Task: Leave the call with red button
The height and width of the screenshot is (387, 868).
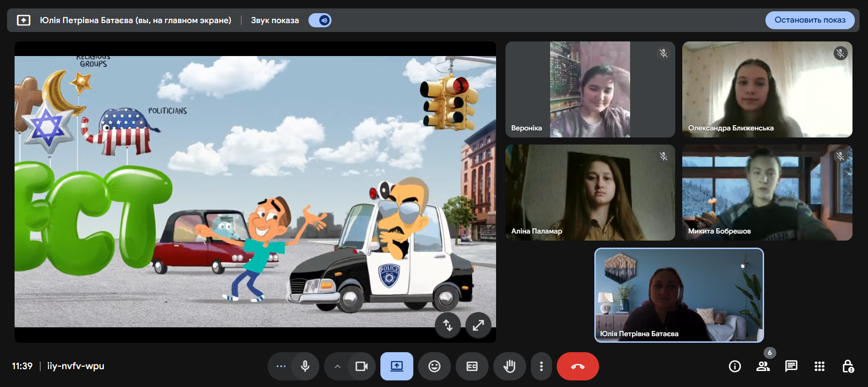Action: (x=577, y=366)
